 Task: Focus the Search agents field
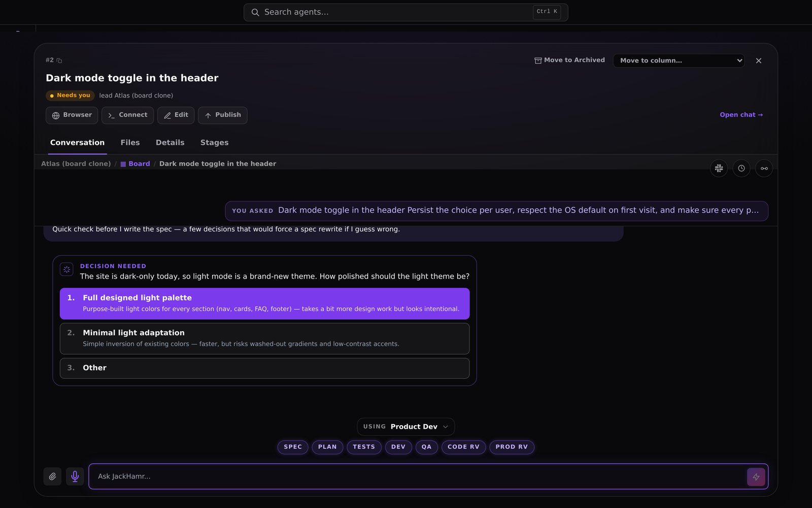tap(405, 12)
